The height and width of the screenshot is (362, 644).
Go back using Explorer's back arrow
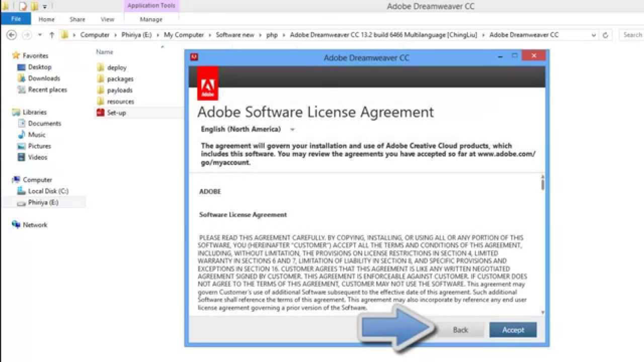[x=12, y=35]
